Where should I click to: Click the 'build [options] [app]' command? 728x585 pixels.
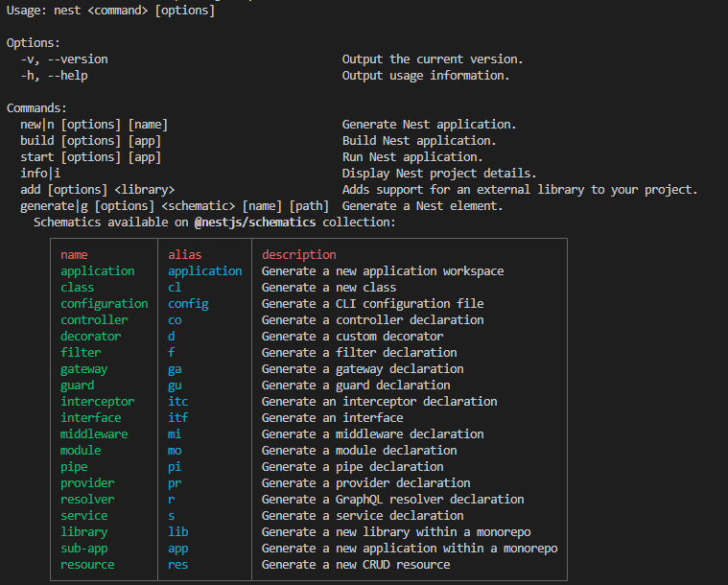[90, 141]
